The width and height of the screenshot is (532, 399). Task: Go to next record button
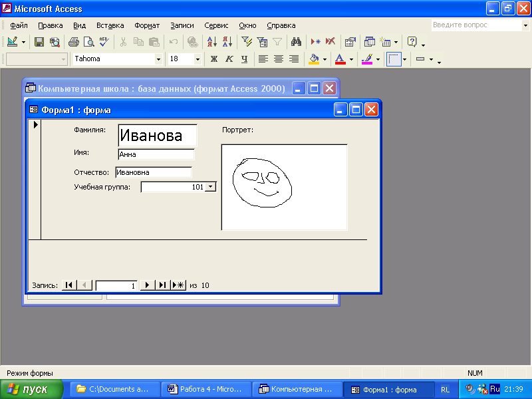tap(147, 285)
